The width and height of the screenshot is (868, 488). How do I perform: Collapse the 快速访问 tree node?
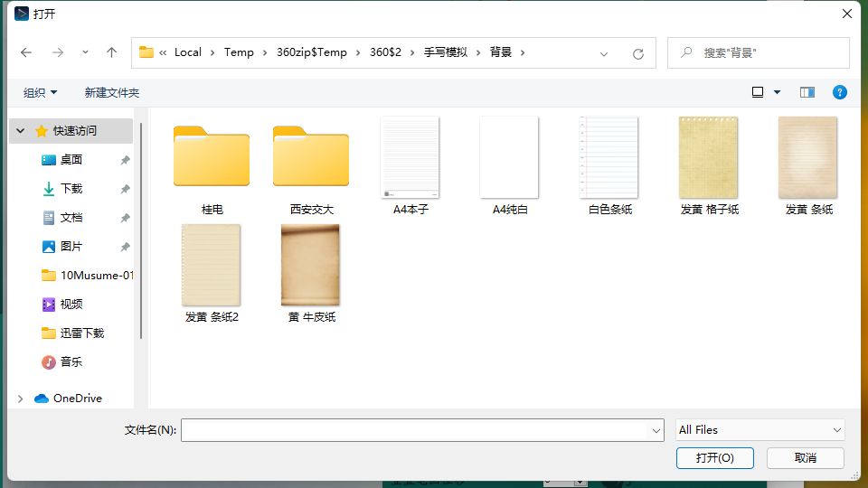(21, 131)
